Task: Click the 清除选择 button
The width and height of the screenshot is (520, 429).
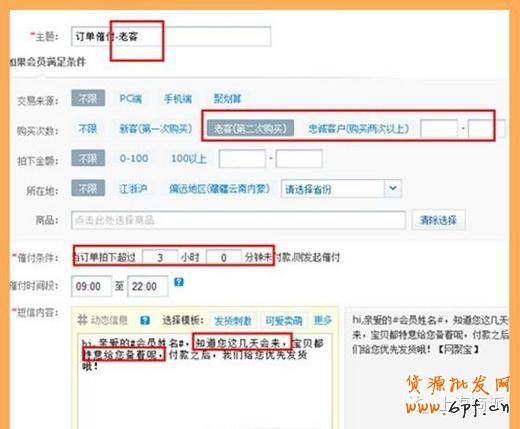Action: [438, 220]
